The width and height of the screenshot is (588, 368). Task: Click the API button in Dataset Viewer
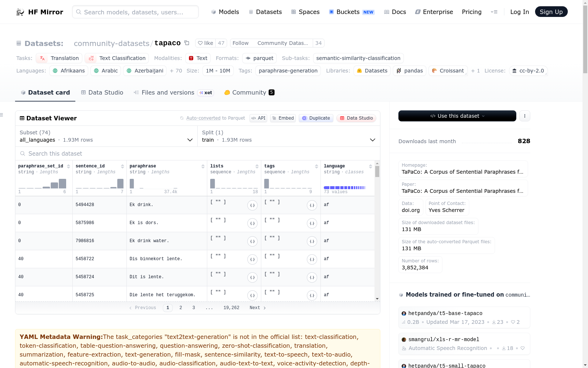point(258,118)
